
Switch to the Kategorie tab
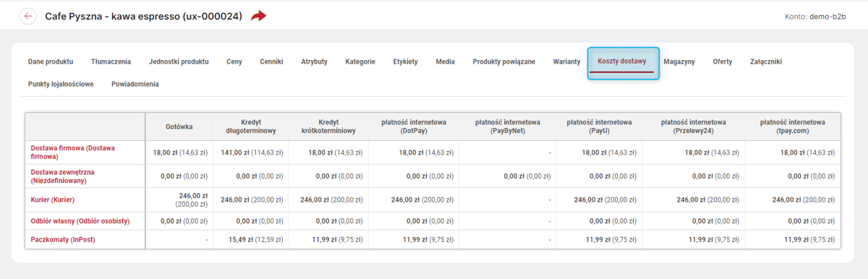pyautogui.click(x=360, y=62)
